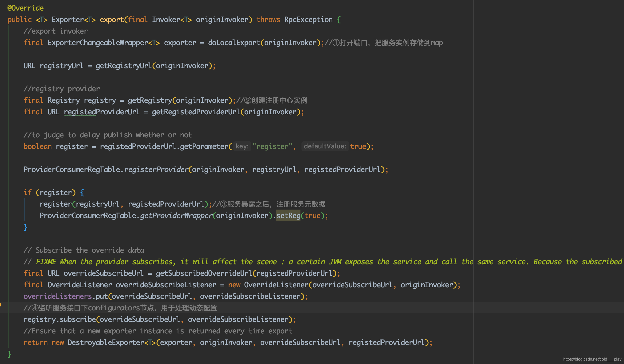This screenshot has height=364, width=624.
Task: Click the blue closing brace of if block
Action: tap(25, 227)
